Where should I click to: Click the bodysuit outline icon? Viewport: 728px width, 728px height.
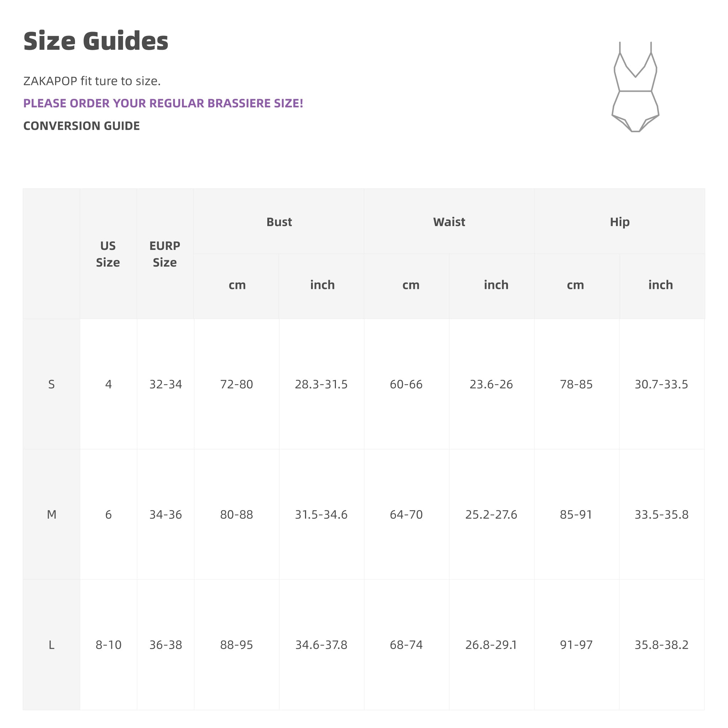pyautogui.click(x=635, y=87)
